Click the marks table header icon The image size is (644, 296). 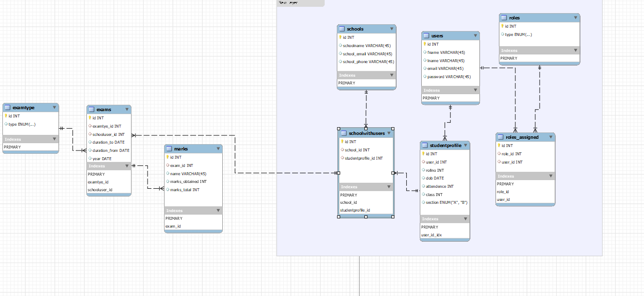pyautogui.click(x=169, y=149)
